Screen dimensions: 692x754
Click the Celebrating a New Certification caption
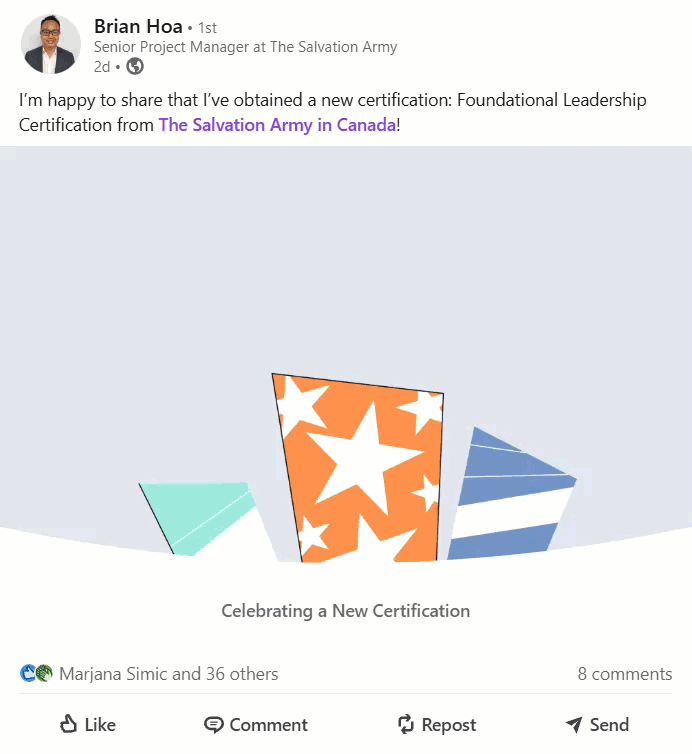345,611
